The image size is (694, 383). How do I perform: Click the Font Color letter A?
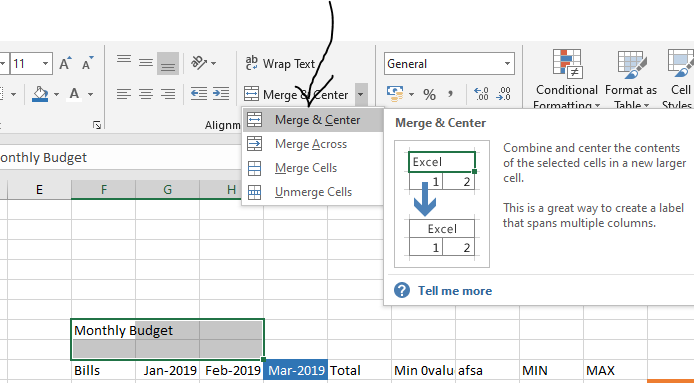pos(74,94)
